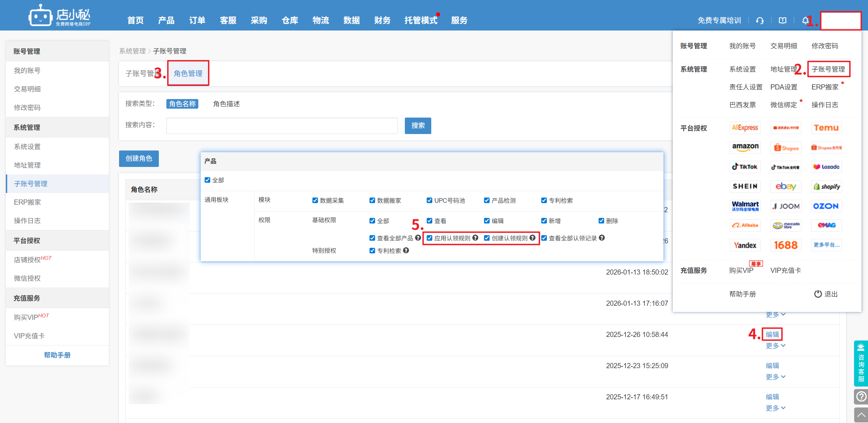Viewport: 868px width, 423px height.
Task: Click the headset customer support icon
Action: (760, 21)
